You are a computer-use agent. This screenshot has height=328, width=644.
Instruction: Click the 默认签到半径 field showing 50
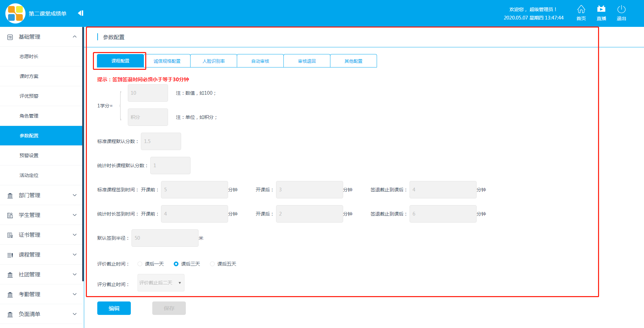[165, 238]
